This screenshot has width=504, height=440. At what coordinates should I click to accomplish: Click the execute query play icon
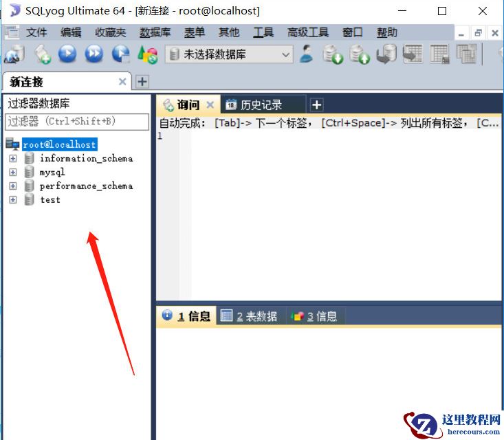[x=67, y=54]
